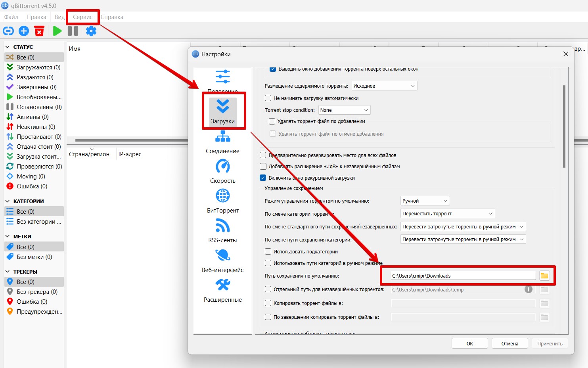Viewport: 588px width, 368px height.
Task: Open Torrent stop condition dropdown
Action: tap(345, 110)
